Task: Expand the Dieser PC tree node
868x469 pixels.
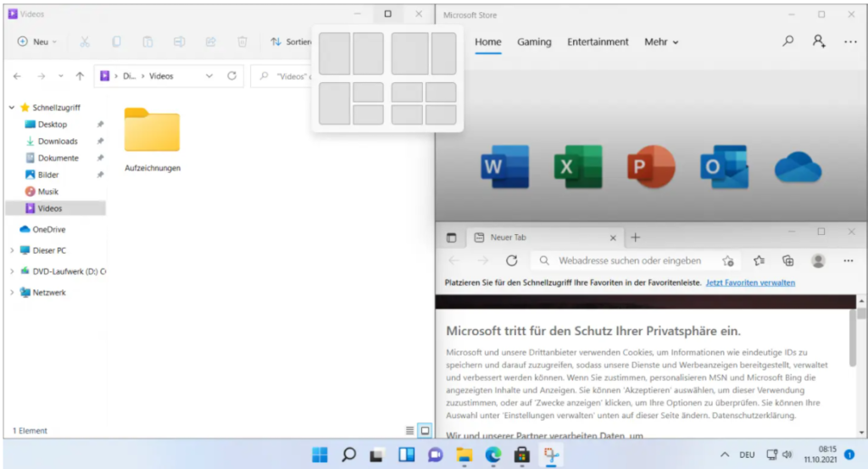Action: [x=12, y=250]
